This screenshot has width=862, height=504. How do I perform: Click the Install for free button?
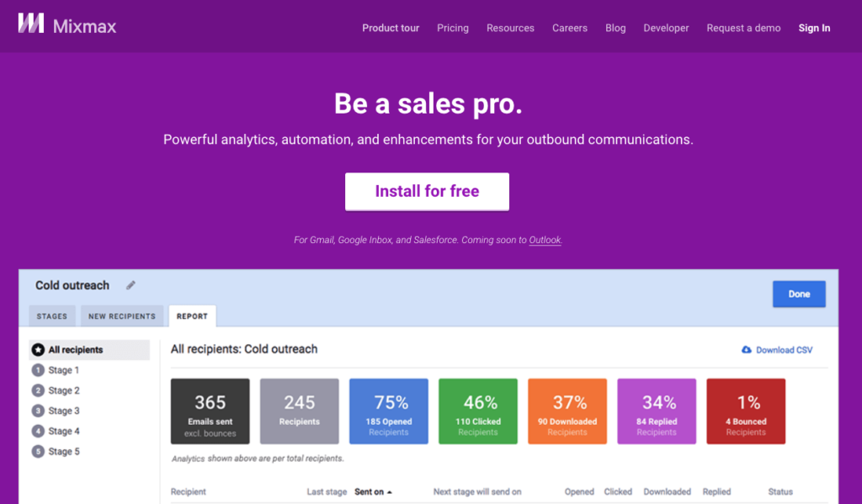(427, 191)
